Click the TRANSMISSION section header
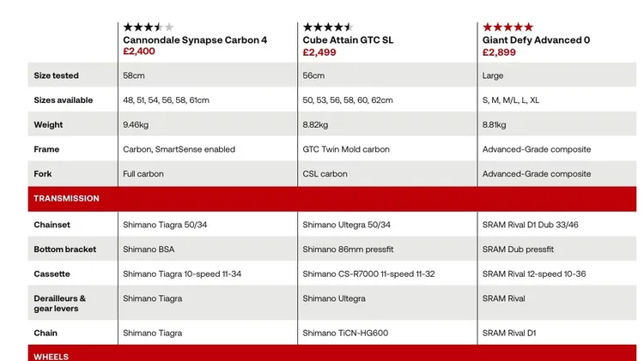 click(331, 199)
